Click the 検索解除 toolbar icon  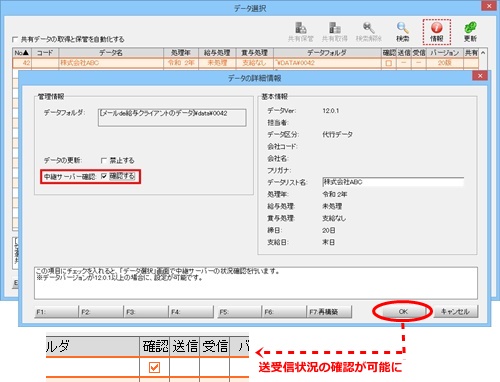368,32
